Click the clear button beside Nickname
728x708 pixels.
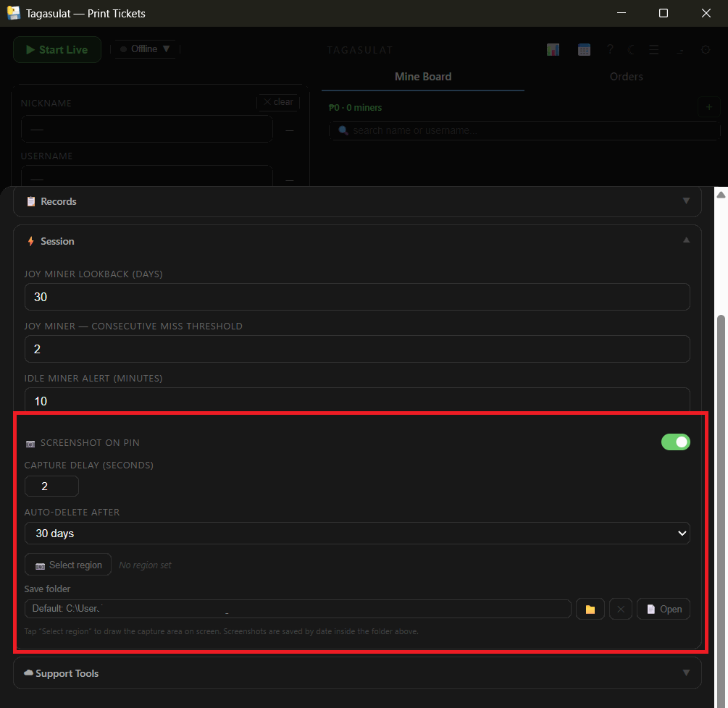pos(278,102)
